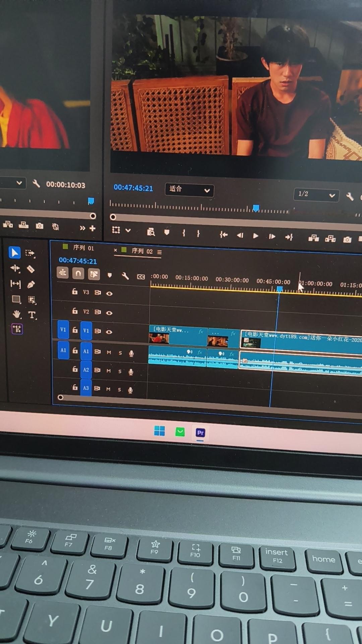This screenshot has width=362, height=644.
Task: Go to Out point
Action: pos(289,237)
